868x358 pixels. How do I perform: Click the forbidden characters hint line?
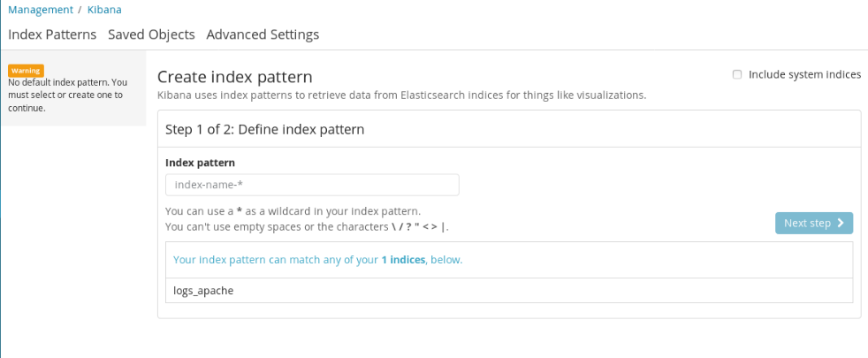click(307, 226)
